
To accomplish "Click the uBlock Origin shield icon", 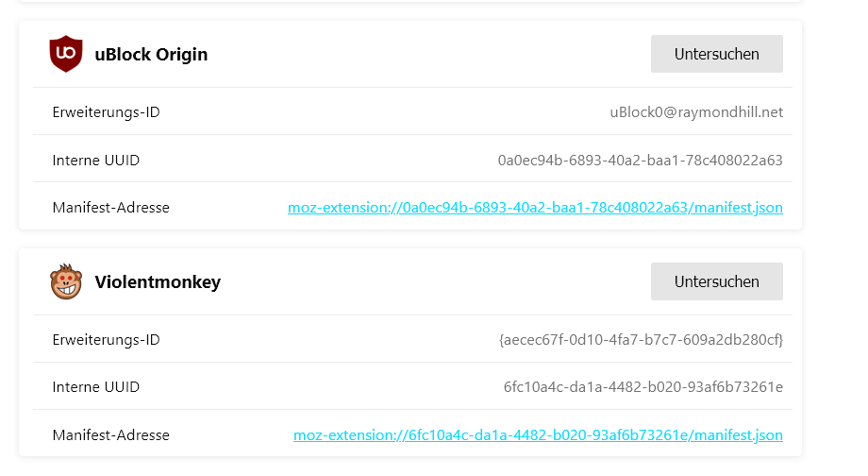I will [66, 54].
